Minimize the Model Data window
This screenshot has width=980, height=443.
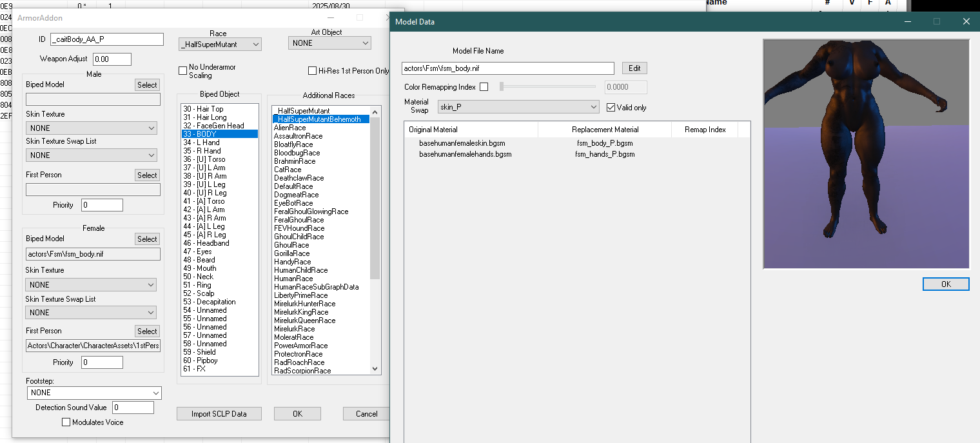click(x=907, y=21)
